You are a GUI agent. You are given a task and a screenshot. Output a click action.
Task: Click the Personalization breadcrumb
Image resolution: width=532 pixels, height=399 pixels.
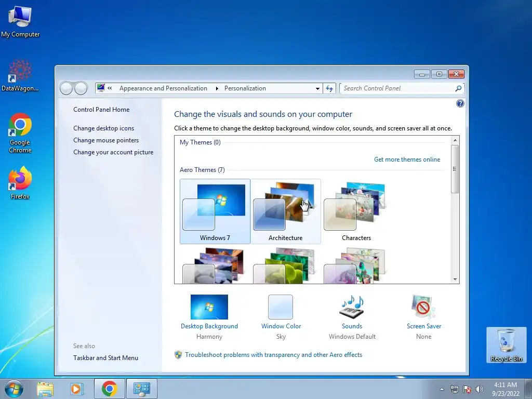(x=245, y=88)
